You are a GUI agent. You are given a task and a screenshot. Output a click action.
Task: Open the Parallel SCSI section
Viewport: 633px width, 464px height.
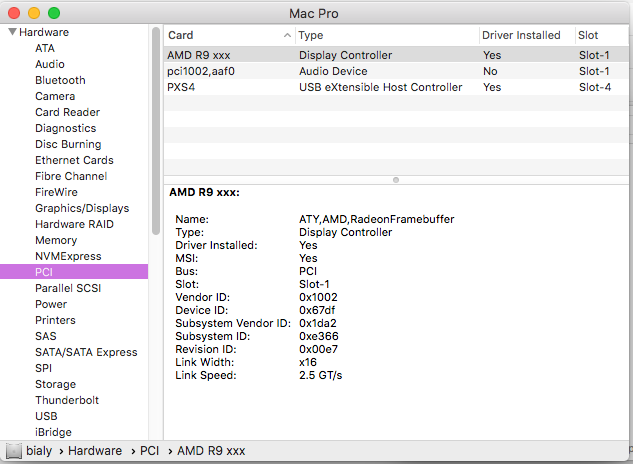pyautogui.click(x=68, y=288)
